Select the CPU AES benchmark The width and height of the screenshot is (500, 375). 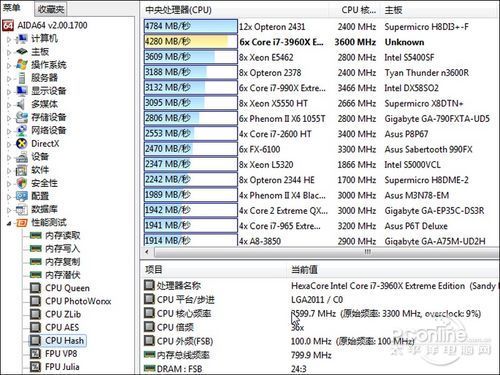click(x=62, y=327)
